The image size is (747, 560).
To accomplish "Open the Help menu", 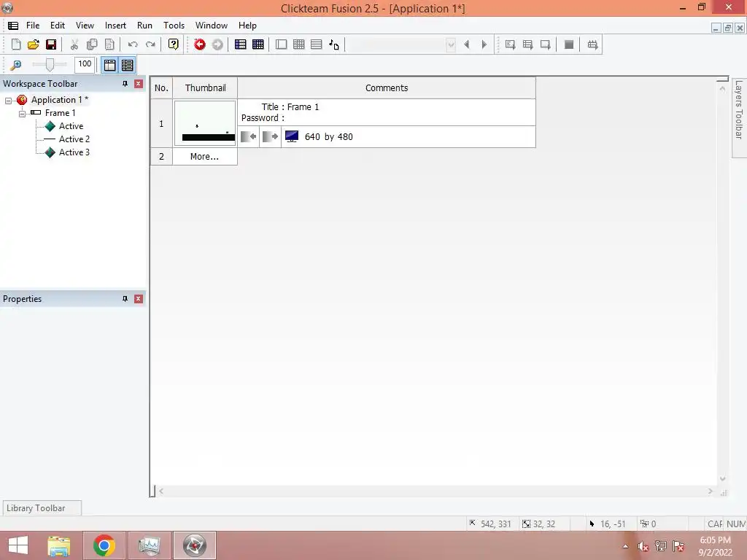I will (247, 26).
